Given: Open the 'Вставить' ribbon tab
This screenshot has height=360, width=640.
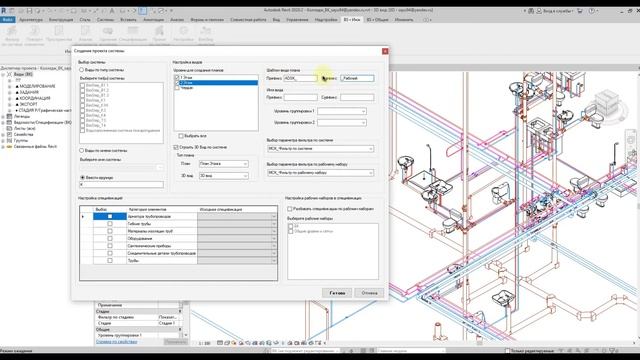Looking at the screenshot, I should (128, 20).
